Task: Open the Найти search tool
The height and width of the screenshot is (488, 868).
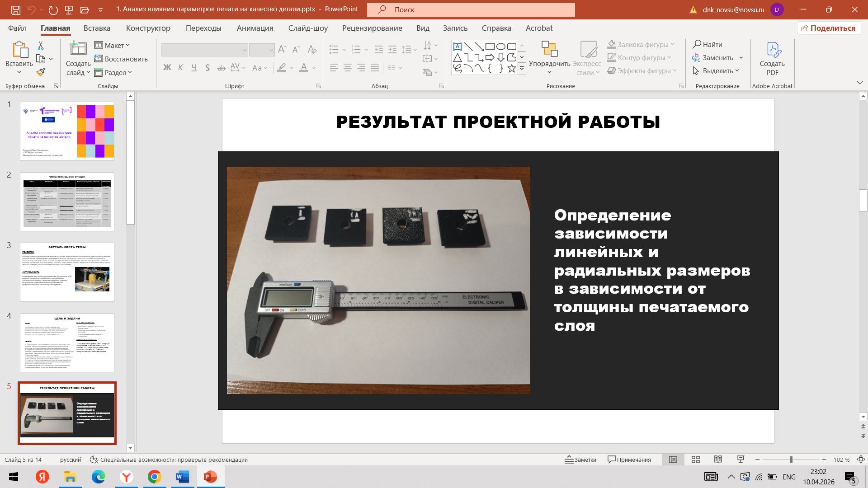Action: (x=708, y=44)
